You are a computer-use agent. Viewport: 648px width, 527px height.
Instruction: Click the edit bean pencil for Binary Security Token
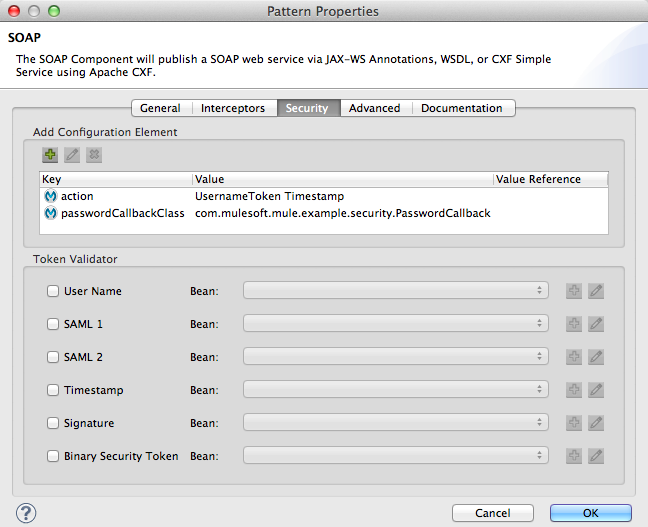pos(596,456)
